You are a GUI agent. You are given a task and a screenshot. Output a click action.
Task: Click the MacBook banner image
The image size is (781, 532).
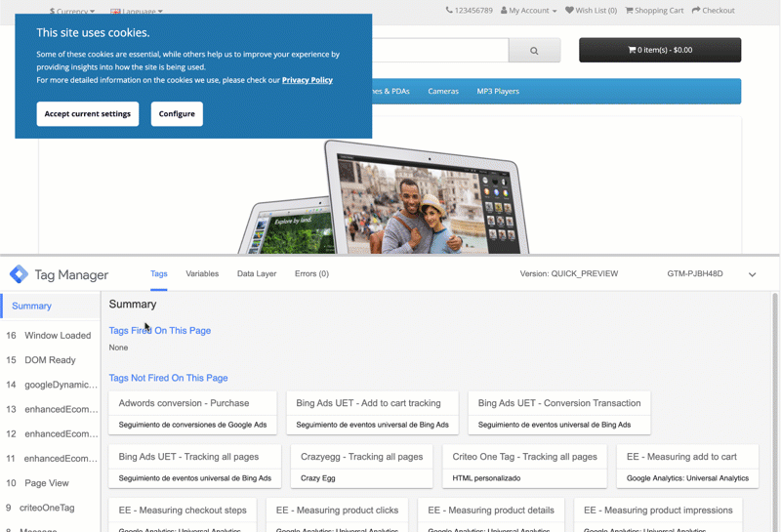click(384, 197)
